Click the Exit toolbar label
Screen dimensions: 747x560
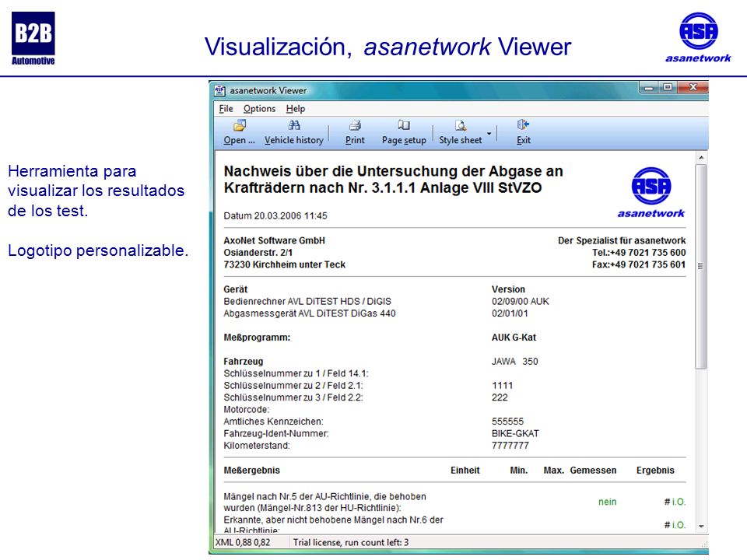pyautogui.click(x=524, y=140)
